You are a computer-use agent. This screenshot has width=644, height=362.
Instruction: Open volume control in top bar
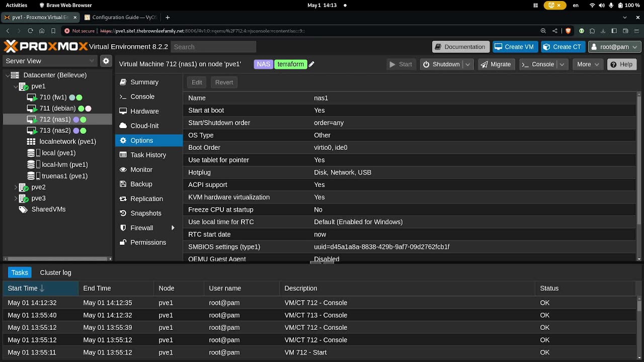[602, 5]
